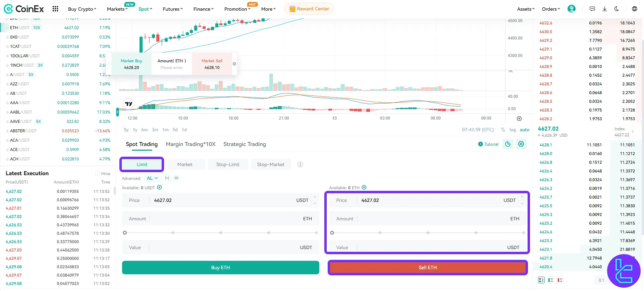
Task: Select the Stop-Market order type
Action: 271,164
